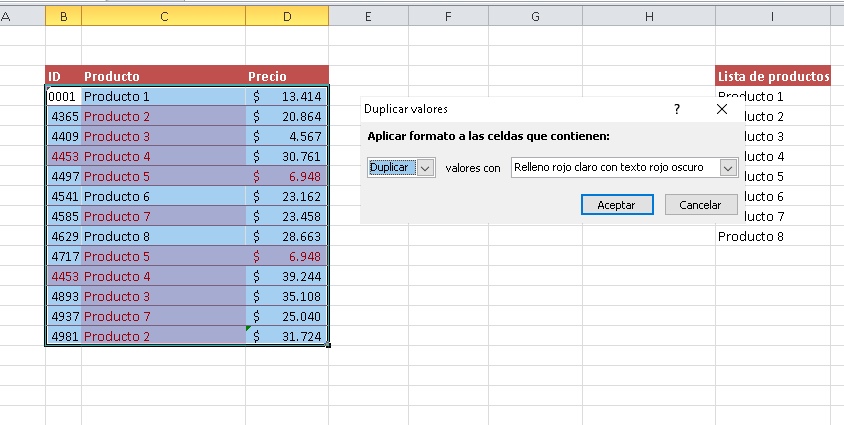Select column B header
This screenshot has height=425, width=844.
click(x=64, y=16)
